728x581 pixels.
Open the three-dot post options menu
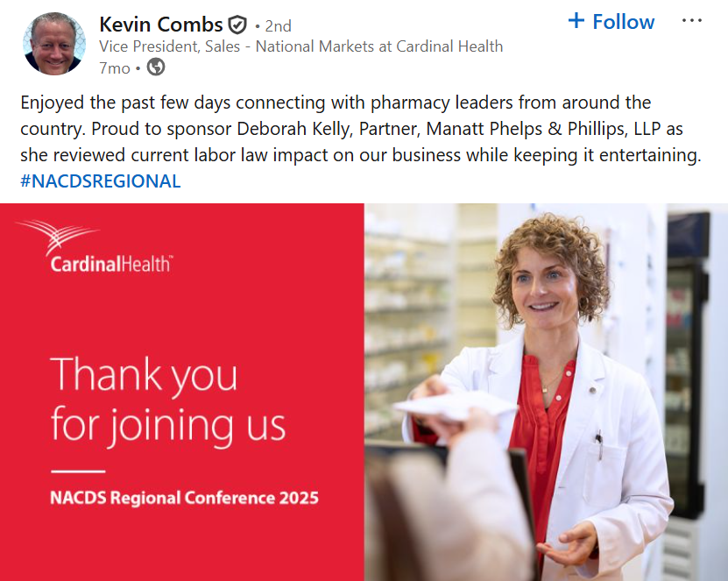691,21
